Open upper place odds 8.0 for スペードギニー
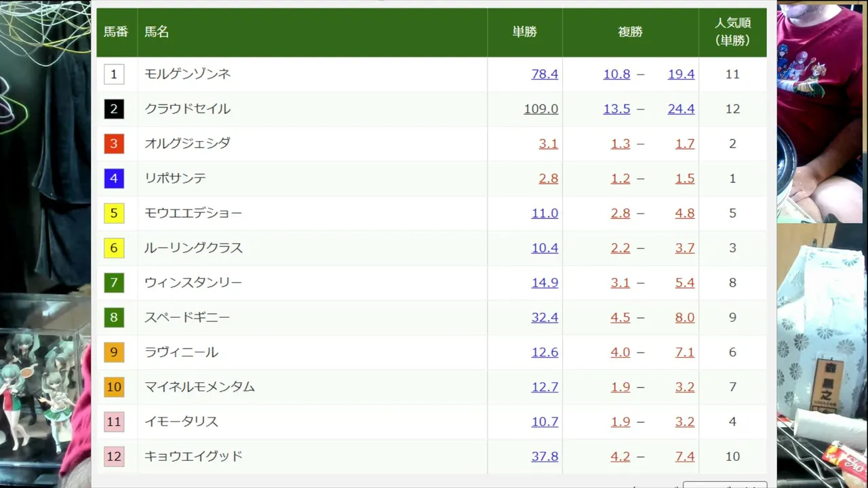 tap(685, 317)
